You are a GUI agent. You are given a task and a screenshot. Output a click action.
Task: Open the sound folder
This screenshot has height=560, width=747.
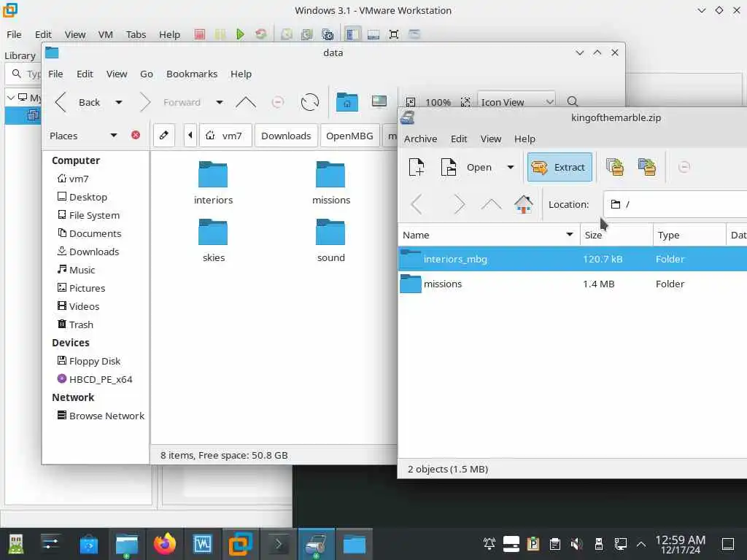click(330, 241)
